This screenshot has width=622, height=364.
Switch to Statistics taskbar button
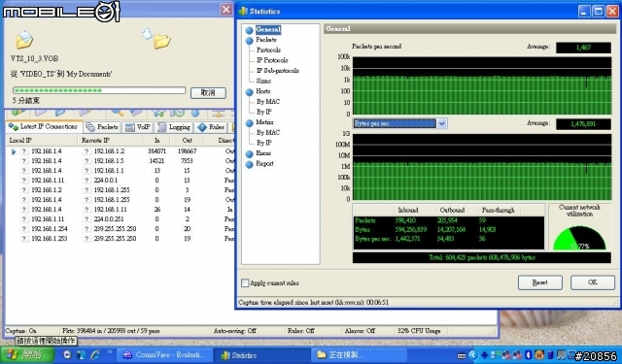pos(263,355)
